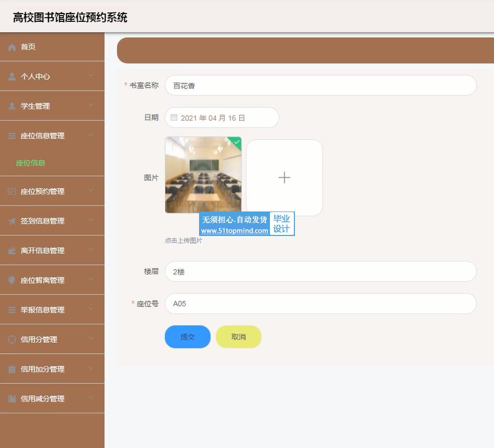Expand the 信用加分管理 chevron

[91, 368]
